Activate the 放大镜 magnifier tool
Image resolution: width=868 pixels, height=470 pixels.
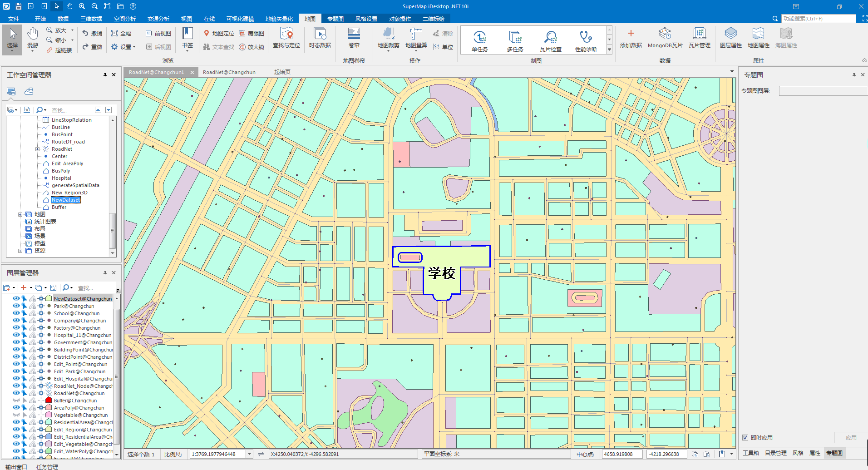click(x=252, y=47)
